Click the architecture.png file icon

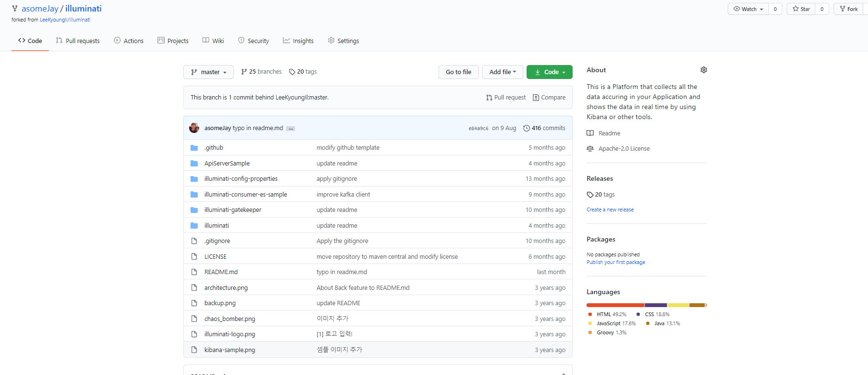pyautogui.click(x=194, y=287)
